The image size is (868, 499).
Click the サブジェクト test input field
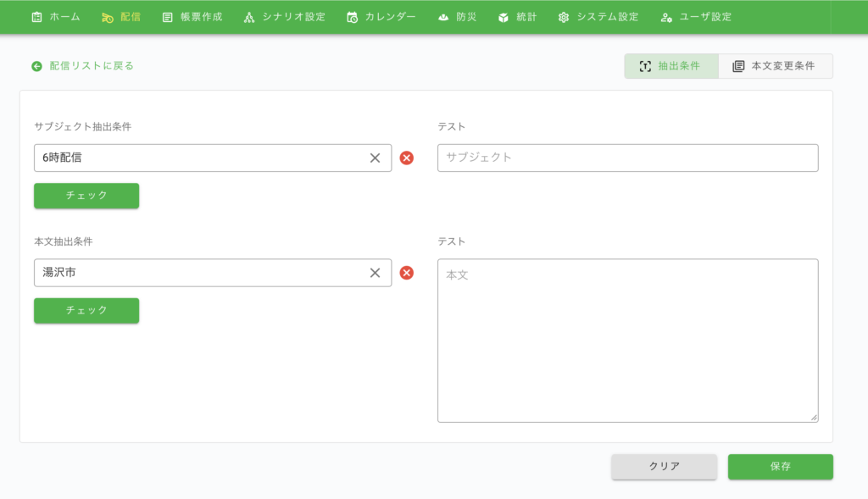click(x=627, y=158)
